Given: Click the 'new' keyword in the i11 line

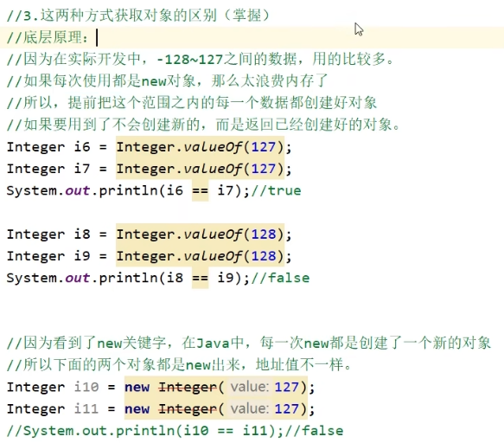Looking at the screenshot, I should 137,409.
